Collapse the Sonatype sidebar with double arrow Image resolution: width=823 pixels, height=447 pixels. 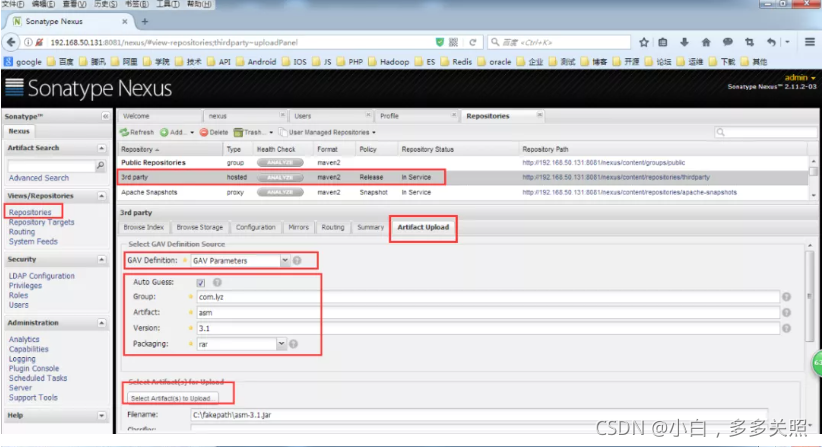point(105,116)
